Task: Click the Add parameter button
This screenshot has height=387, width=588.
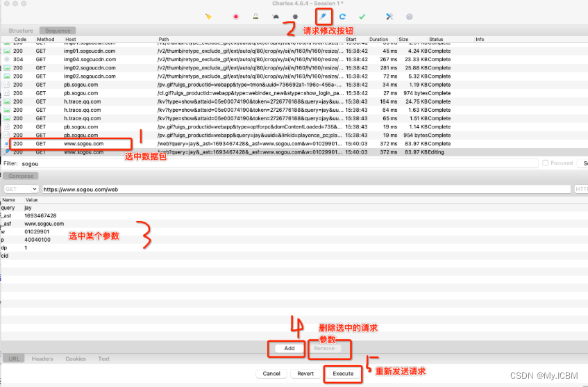Action: pos(289,348)
